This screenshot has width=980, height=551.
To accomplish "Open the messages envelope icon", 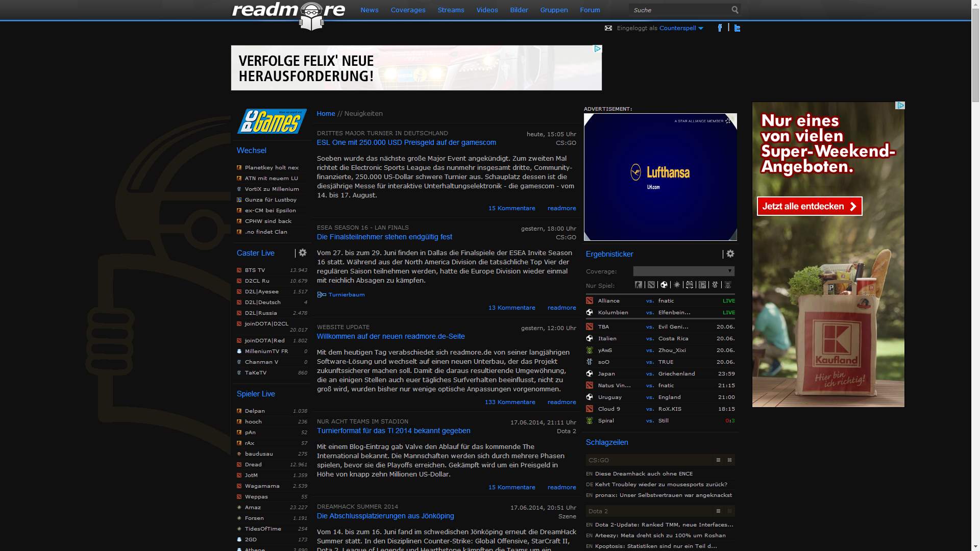I will pyautogui.click(x=608, y=28).
